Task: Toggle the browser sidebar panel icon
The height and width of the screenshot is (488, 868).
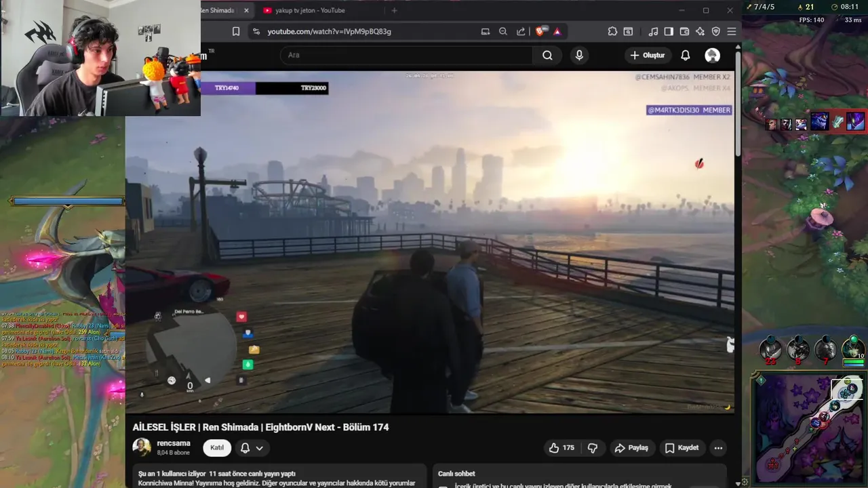Action: (x=669, y=31)
